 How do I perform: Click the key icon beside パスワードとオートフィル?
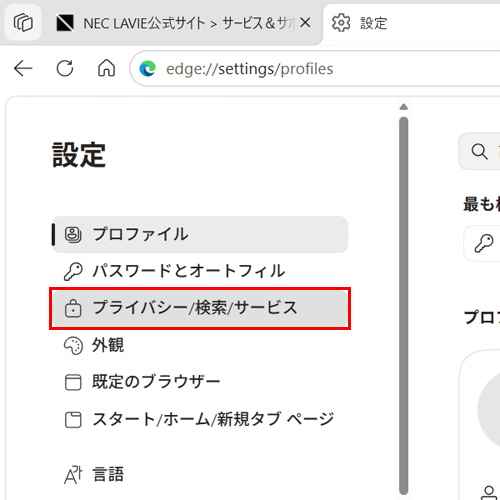[x=73, y=271]
